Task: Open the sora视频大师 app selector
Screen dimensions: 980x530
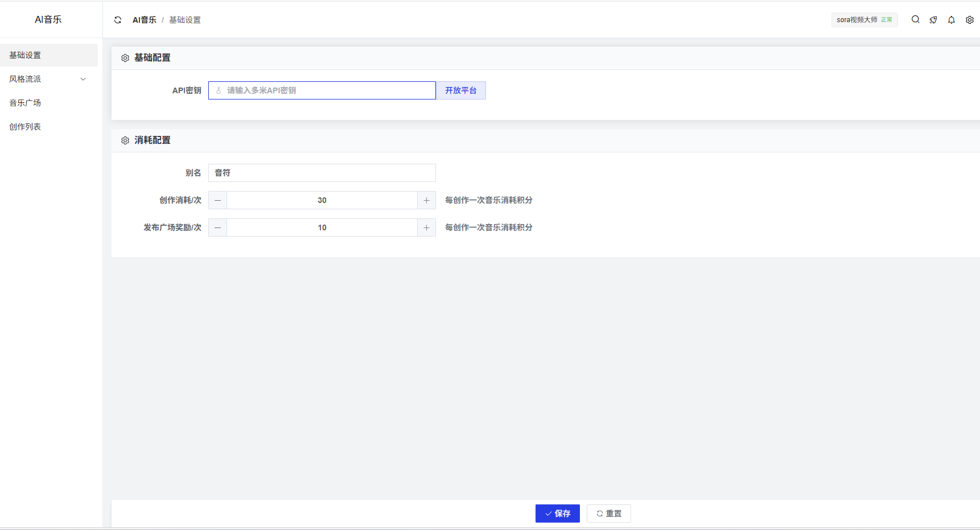Action: pos(864,20)
